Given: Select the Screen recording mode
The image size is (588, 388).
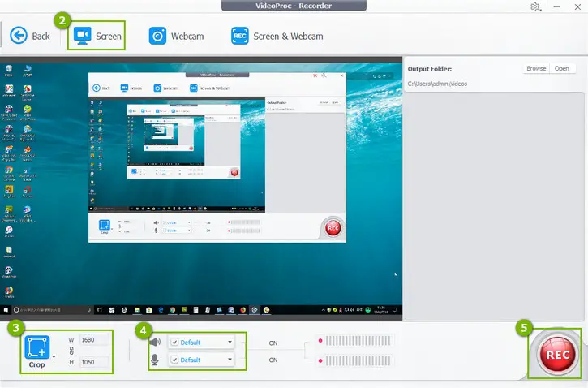Looking at the screenshot, I should [97, 36].
